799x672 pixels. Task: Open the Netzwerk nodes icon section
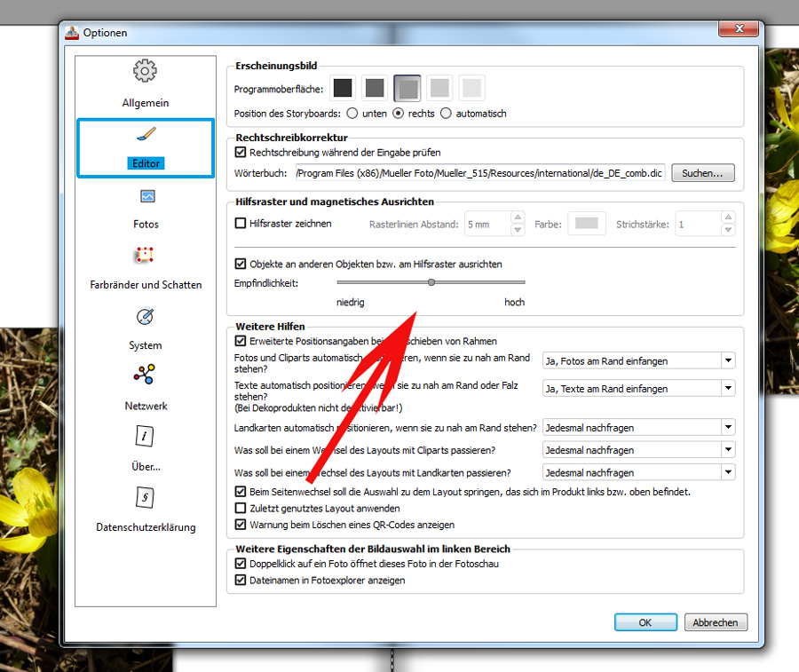coord(145,375)
